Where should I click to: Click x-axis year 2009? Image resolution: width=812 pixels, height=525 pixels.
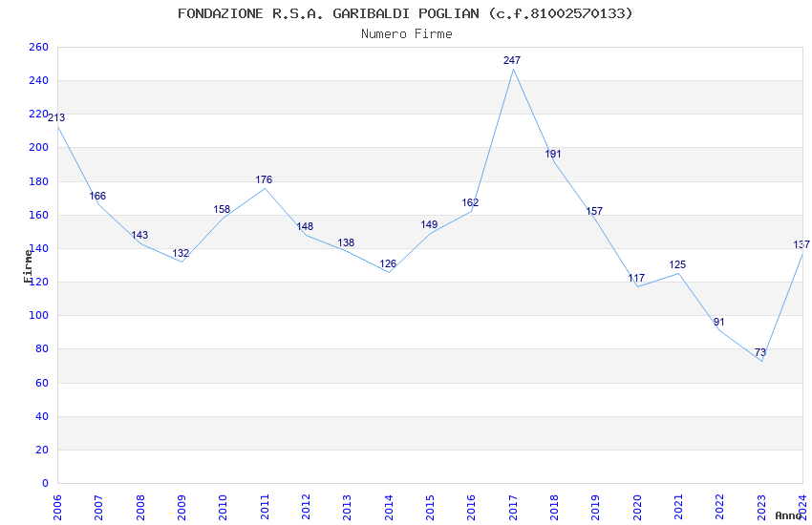tap(182, 508)
